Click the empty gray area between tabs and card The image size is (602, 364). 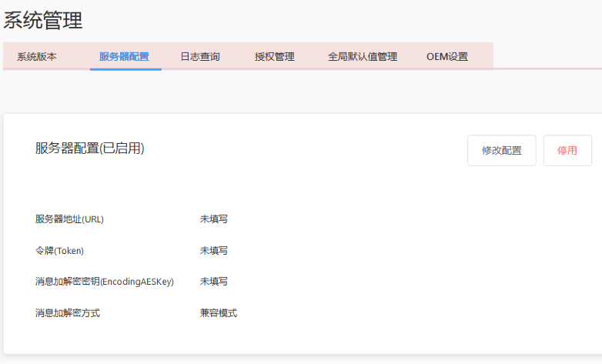coord(300,92)
